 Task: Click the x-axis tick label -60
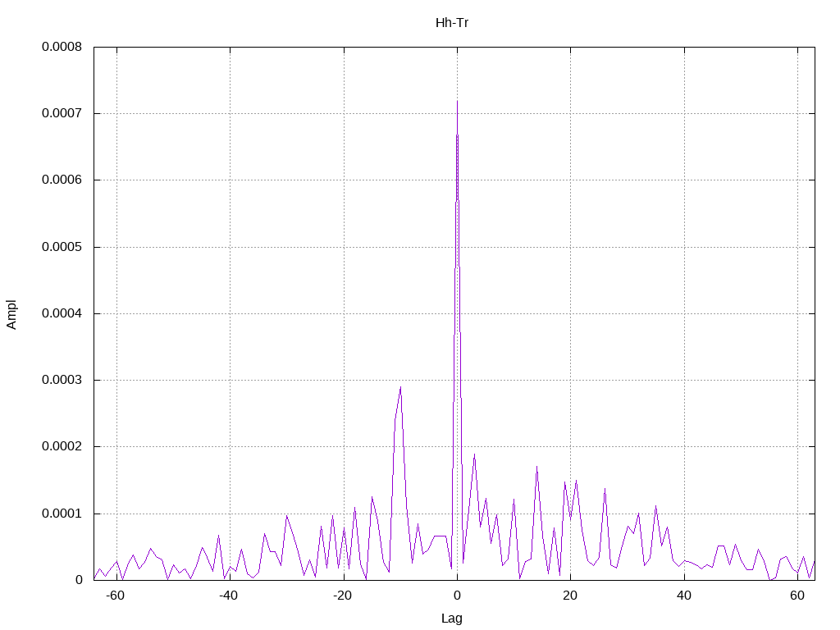pyautogui.click(x=115, y=596)
